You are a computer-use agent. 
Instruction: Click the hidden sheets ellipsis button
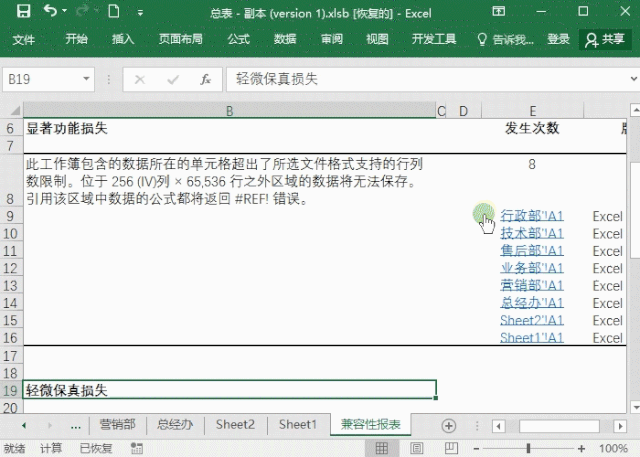(76, 426)
